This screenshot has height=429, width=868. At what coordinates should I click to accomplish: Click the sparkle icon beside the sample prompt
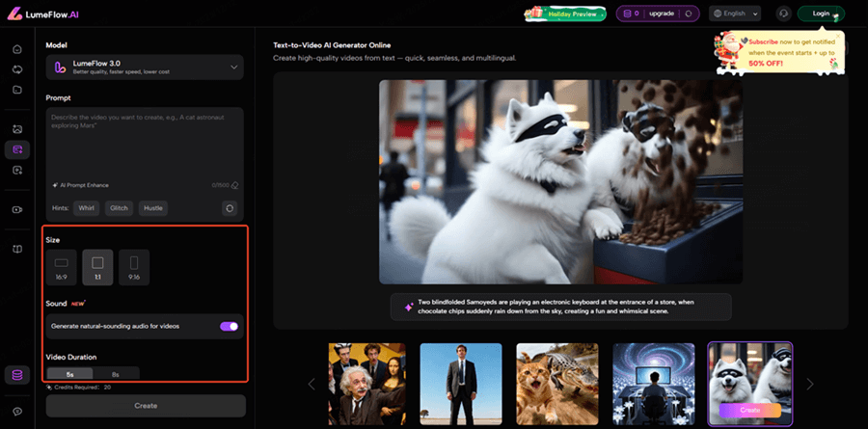pyautogui.click(x=409, y=307)
